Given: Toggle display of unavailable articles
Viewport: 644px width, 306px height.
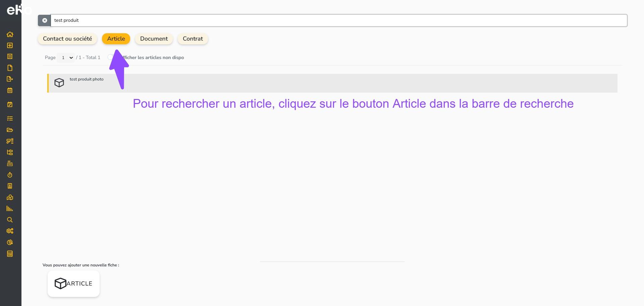Looking at the screenshot, I should click(x=111, y=57).
